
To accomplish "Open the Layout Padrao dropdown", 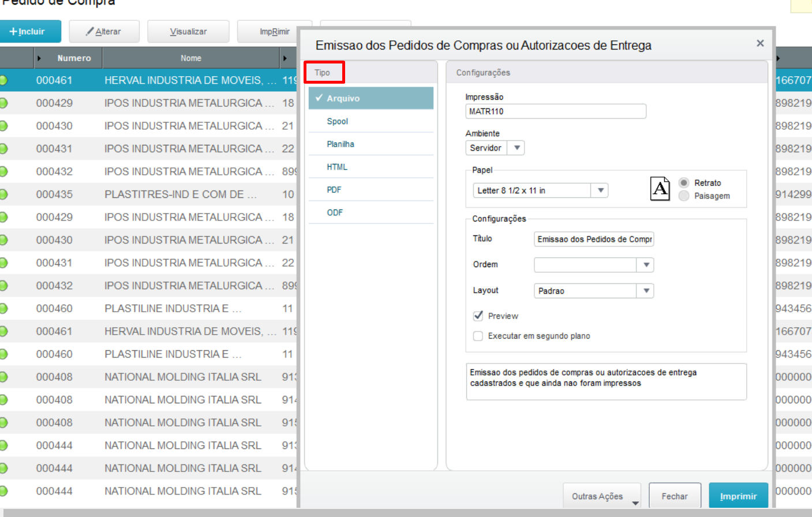I will click(594, 291).
